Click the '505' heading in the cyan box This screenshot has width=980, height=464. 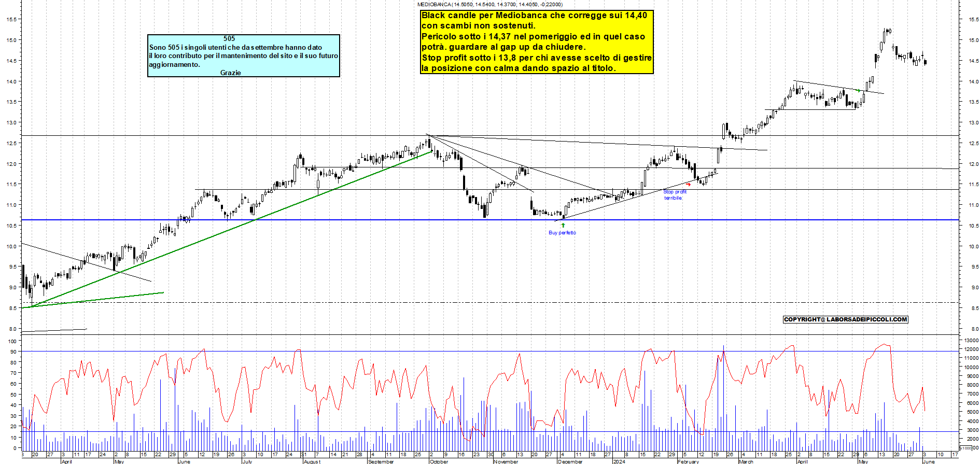[229, 38]
